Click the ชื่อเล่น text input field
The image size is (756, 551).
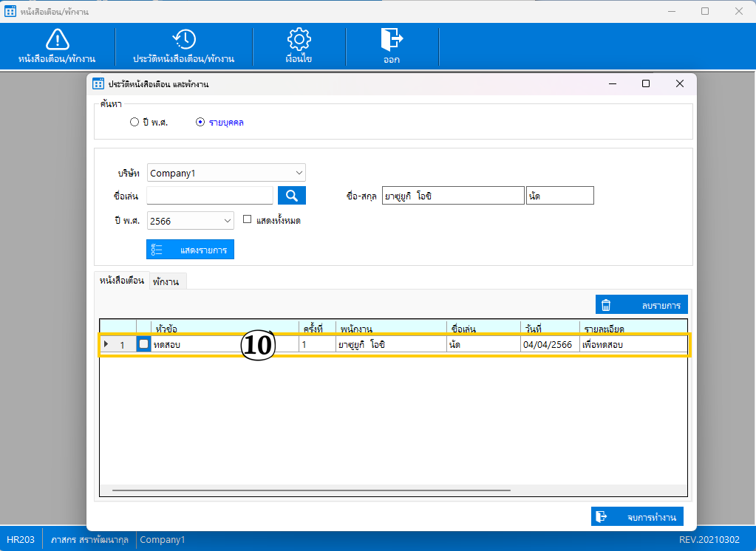click(x=210, y=195)
